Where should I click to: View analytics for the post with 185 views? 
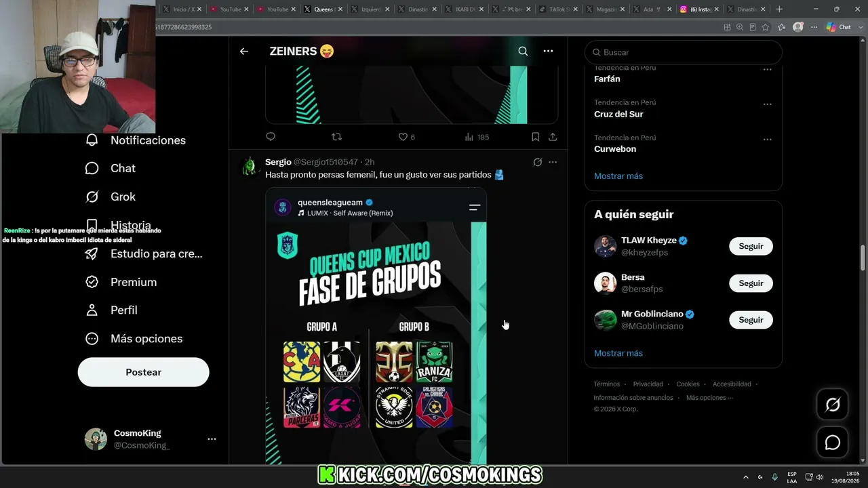[477, 137]
